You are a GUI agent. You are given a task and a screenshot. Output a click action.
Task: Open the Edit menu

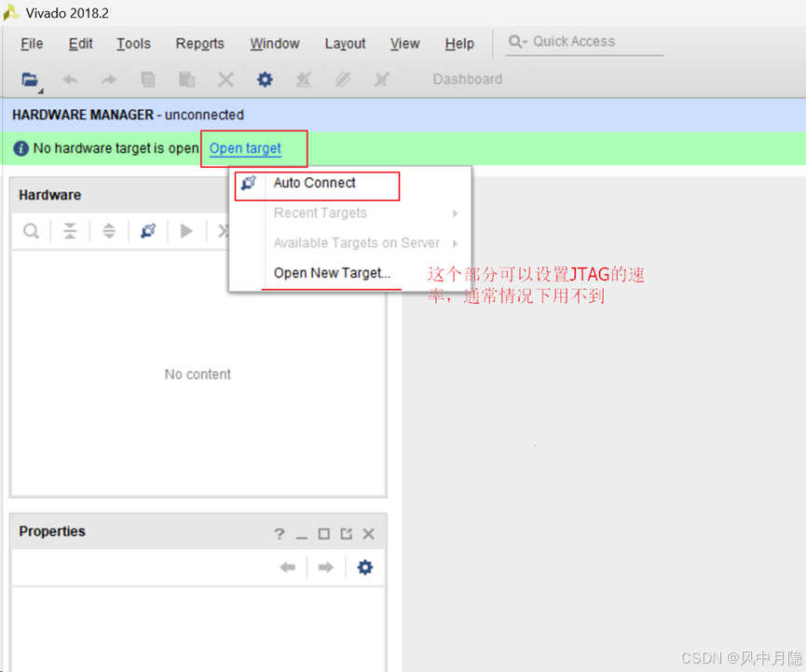81,44
